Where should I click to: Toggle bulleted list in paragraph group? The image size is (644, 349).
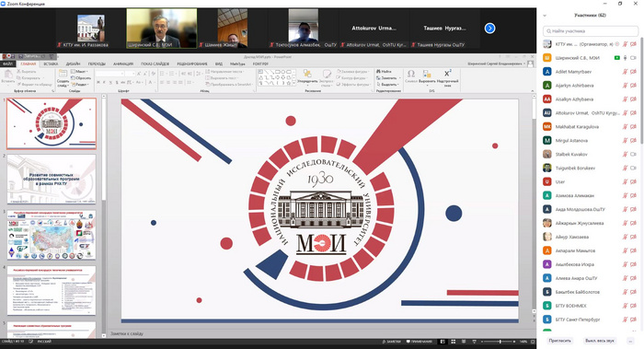coord(163,73)
